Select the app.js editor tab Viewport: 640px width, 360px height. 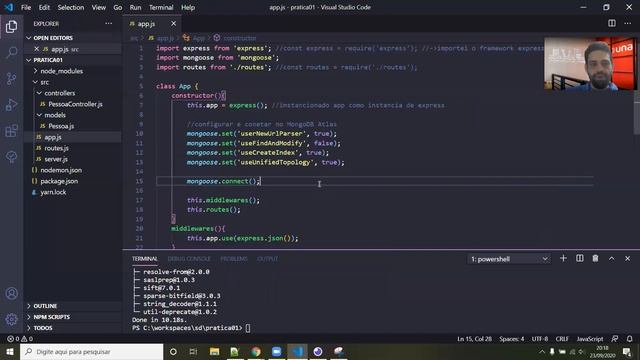coord(146,24)
